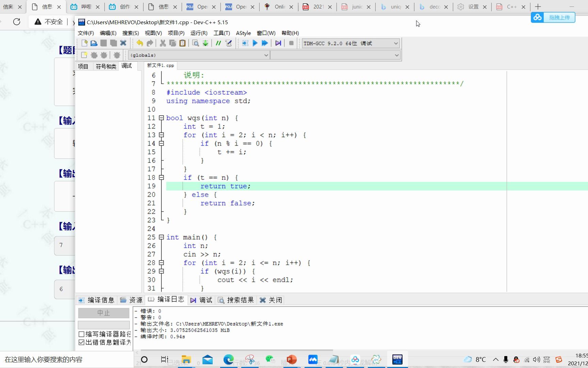
Task: Open the Find icon in the toolbar
Action: (195, 43)
